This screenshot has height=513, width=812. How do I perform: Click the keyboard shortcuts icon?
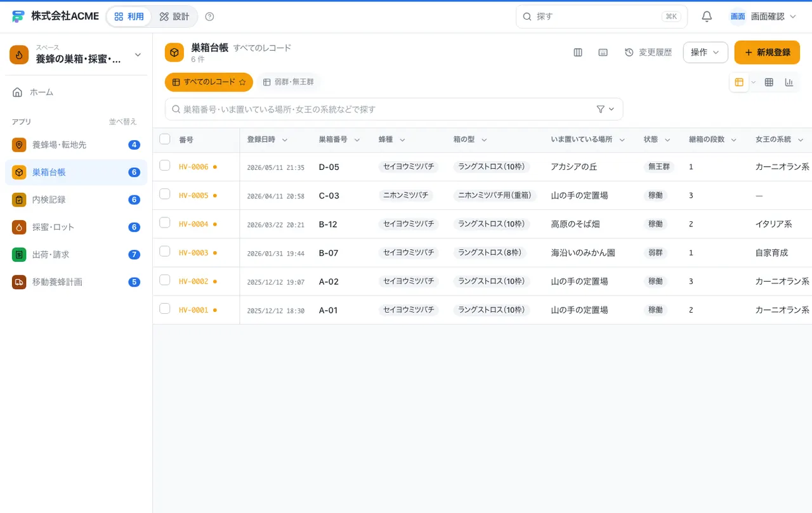[x=603, y=53]
